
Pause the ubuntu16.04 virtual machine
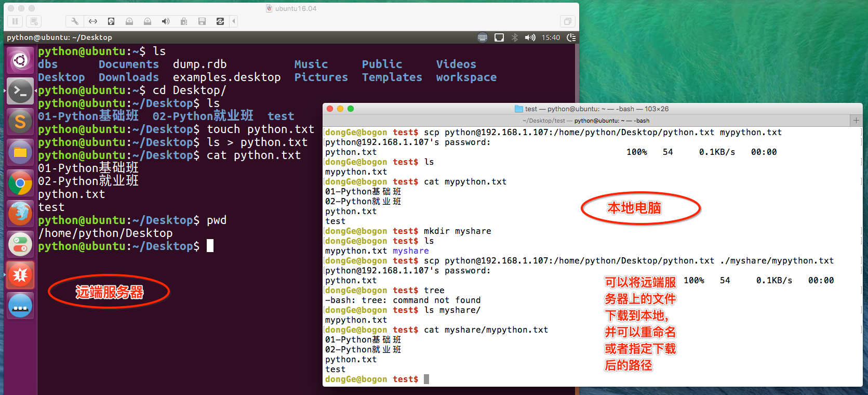15,21
